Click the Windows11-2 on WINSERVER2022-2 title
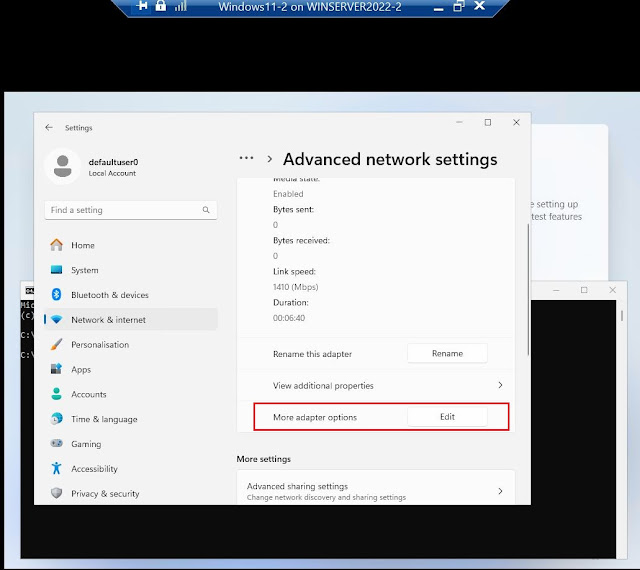 [x=310, y=7]
